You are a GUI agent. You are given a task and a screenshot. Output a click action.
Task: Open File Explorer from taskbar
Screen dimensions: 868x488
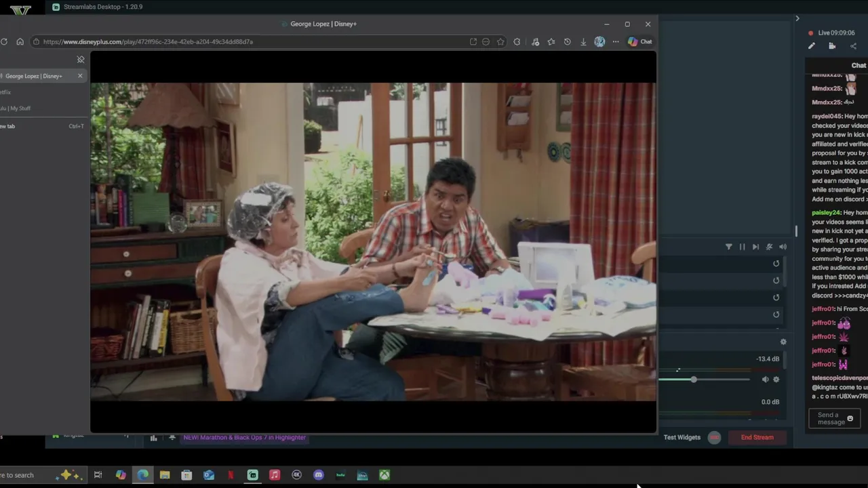(x=165, y=475)
